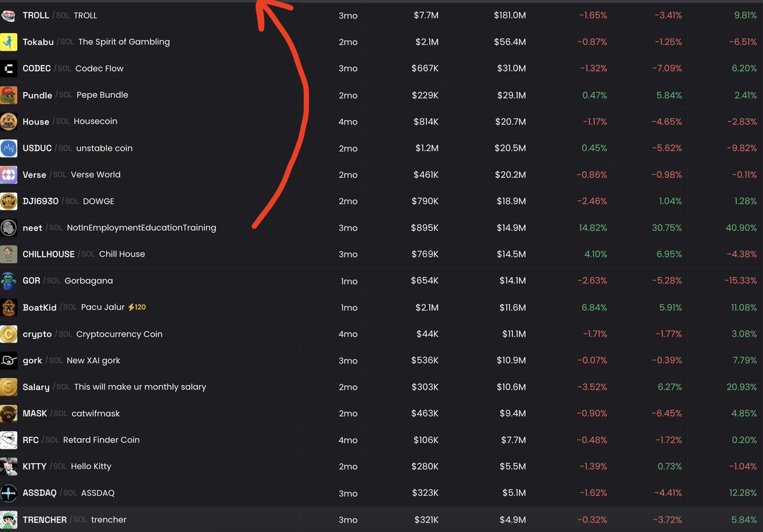
Task: Click the Salary gold coin icon
Action: 9,387
